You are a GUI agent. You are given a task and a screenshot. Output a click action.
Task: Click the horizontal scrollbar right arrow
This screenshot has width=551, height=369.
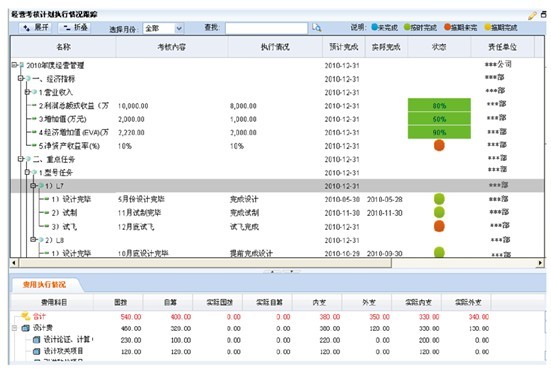[540, 263]
